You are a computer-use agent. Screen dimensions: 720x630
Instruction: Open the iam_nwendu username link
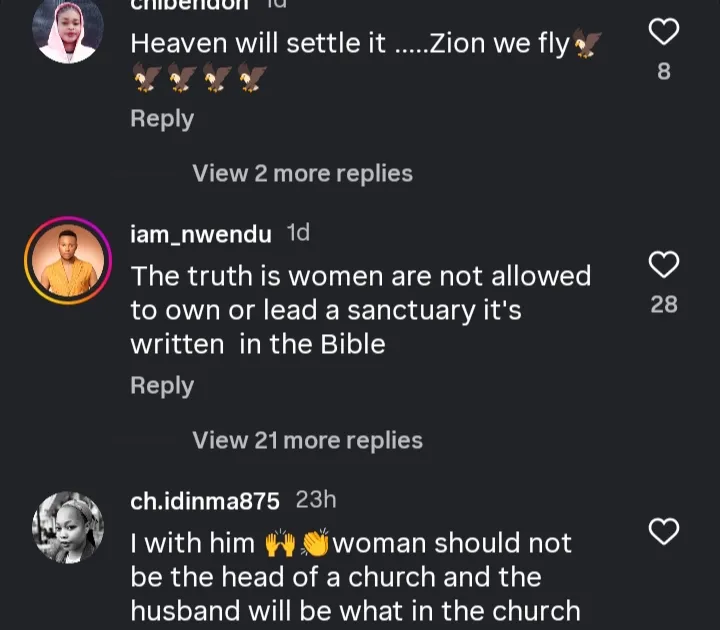click(201, 234)
